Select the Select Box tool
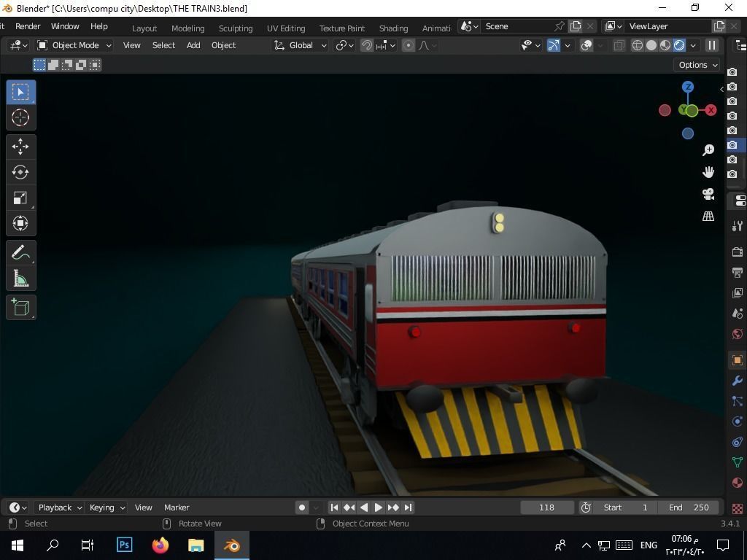747x560 pixels. point(20,93)
